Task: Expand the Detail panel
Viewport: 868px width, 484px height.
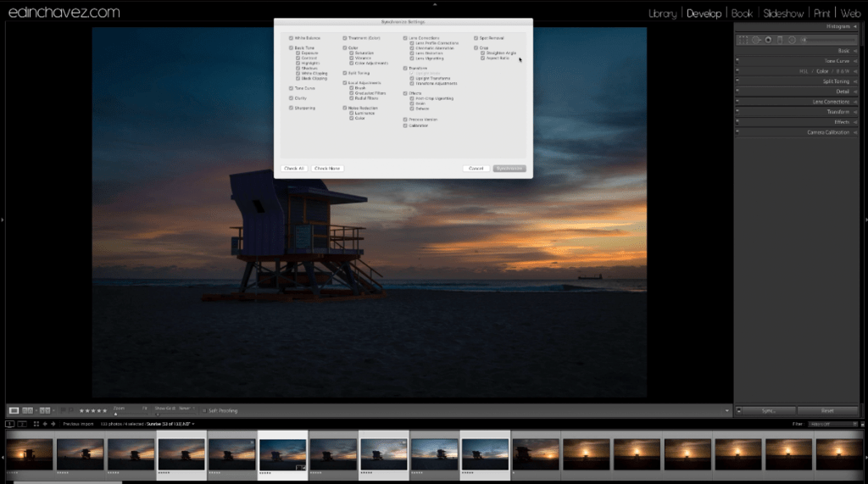Action: (855, 92)
